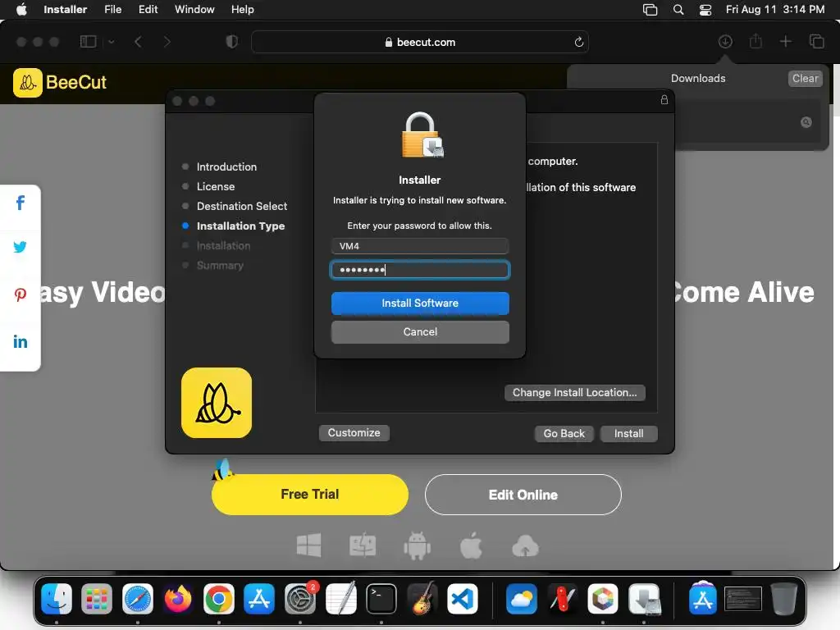The height and width of the screenshot is (630, 840).
Task: Reload the beecut.com page
Action: 578,42
